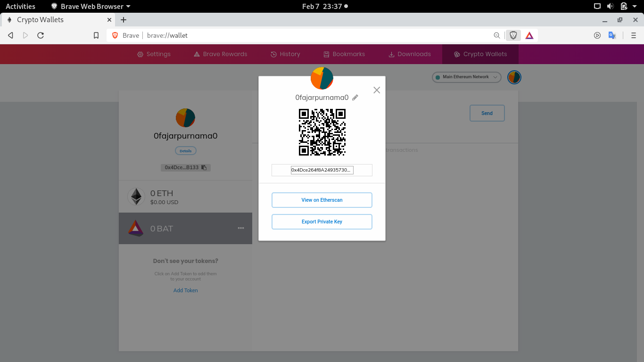Click the Add Token link
644x362 pixels.
186,290
